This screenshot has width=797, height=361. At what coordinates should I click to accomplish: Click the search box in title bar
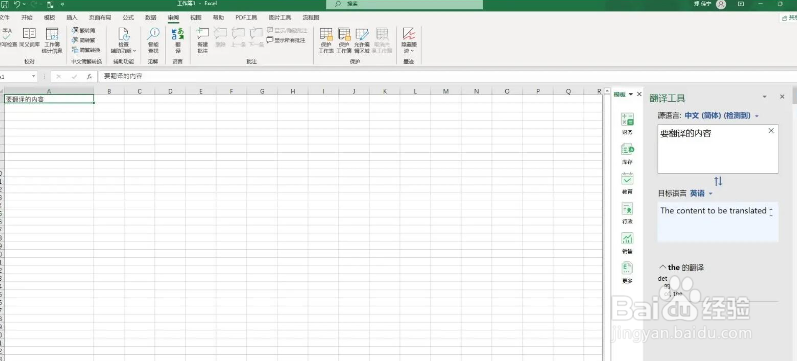pyautogui.click(x=405, y=4)
